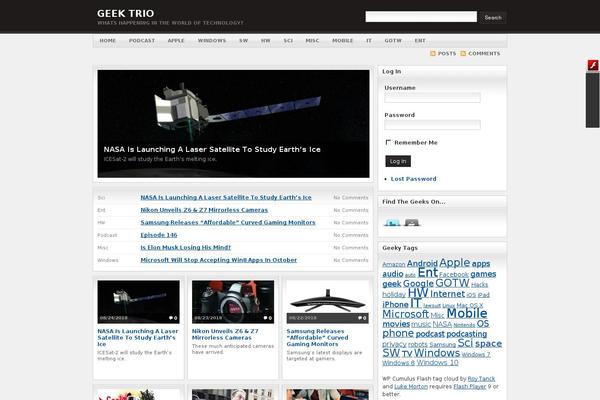Open the APPLE menu item
This screenshot has height=400, width=600.
click(176, 41)
